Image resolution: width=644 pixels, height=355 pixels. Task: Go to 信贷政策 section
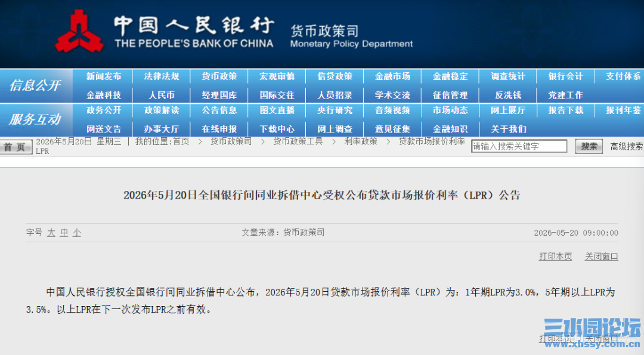335,76
